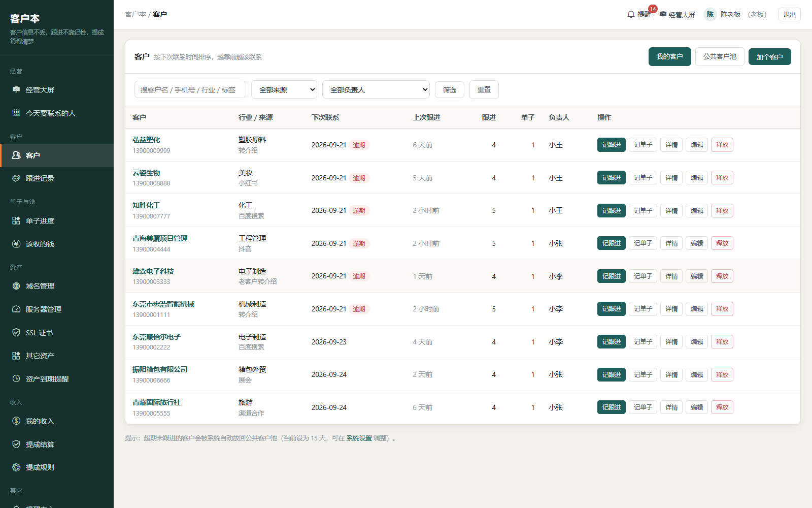
Task: Click 今天要联系的人 calendar icon in sidebar
Action: [16, 113]
